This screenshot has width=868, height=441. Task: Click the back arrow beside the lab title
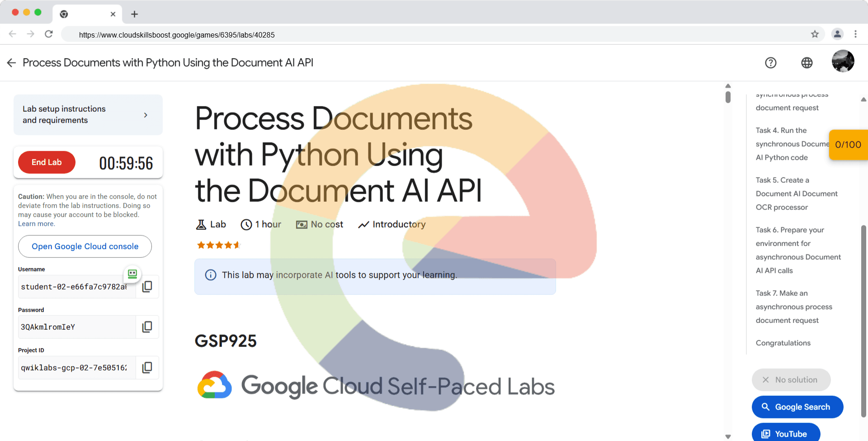[x=12, y=63]
